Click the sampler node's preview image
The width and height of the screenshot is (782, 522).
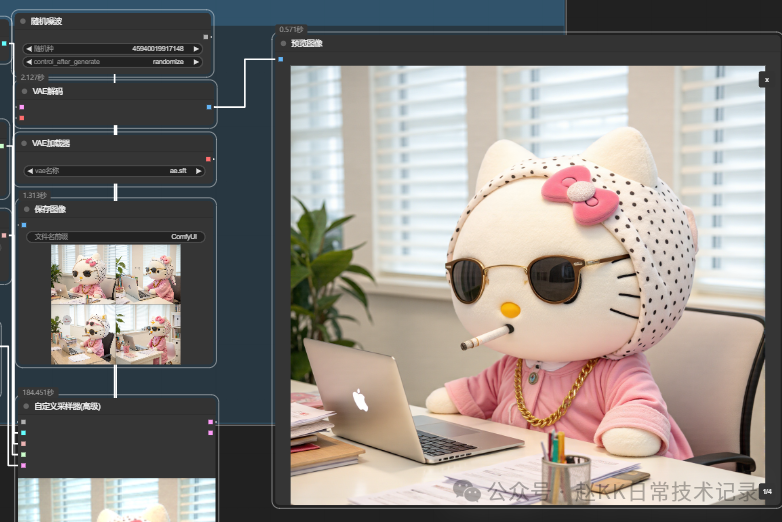(117, 500)
